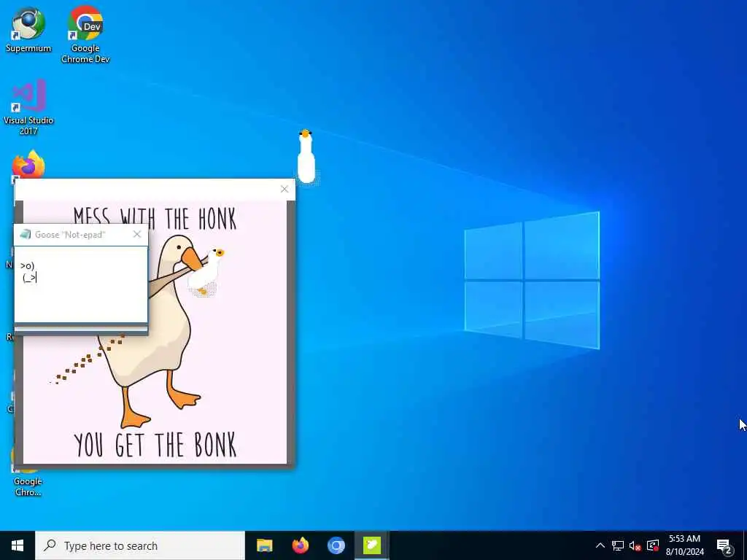Image resolution: width=747 pixels, height=560 pixels.
Task: Open the network status tray icon
Action: [x=617, y=545]
